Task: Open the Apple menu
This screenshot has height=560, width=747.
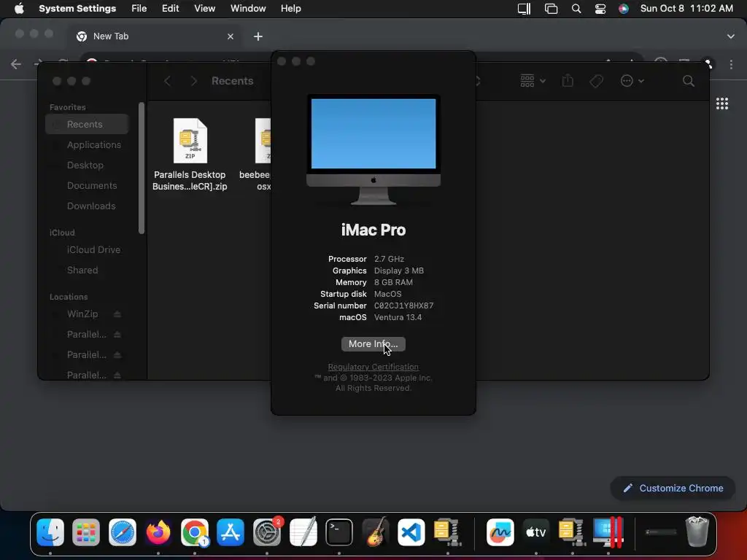Action: (19, 9)
